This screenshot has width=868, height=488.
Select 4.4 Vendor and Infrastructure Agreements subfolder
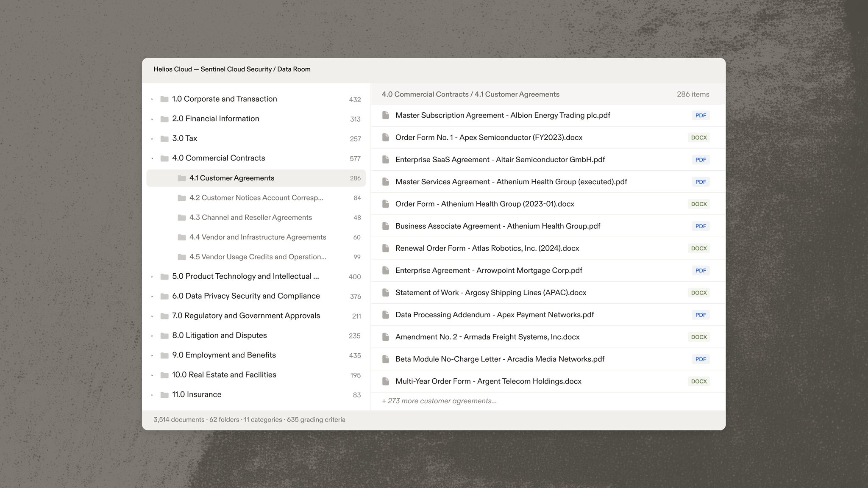(x=256, y=237)
